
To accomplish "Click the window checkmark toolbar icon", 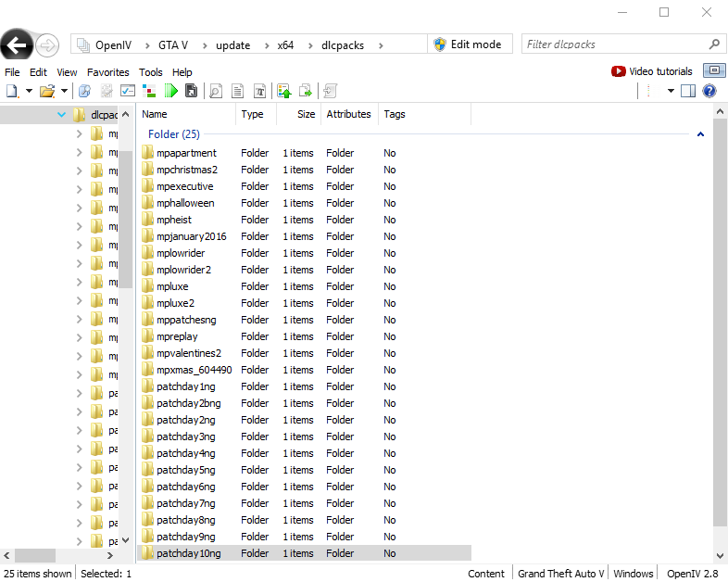I will pos(128,91).
